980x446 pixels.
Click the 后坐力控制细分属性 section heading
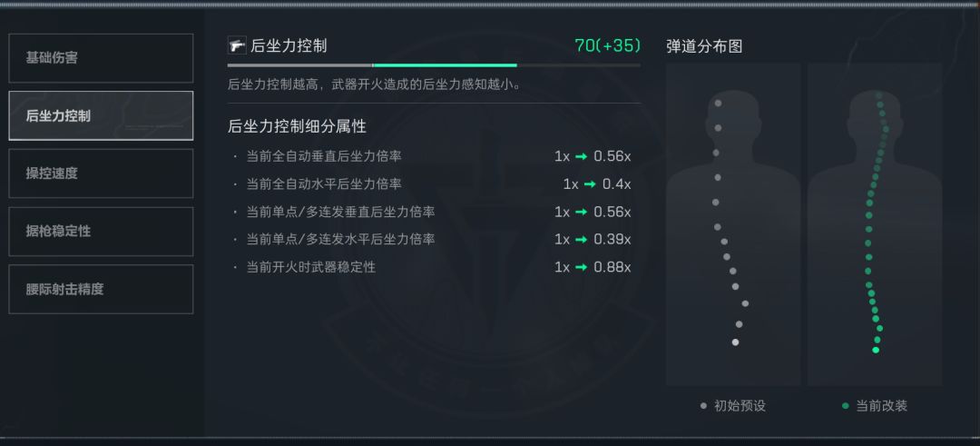pyautogui.click(x=297, y=126)
